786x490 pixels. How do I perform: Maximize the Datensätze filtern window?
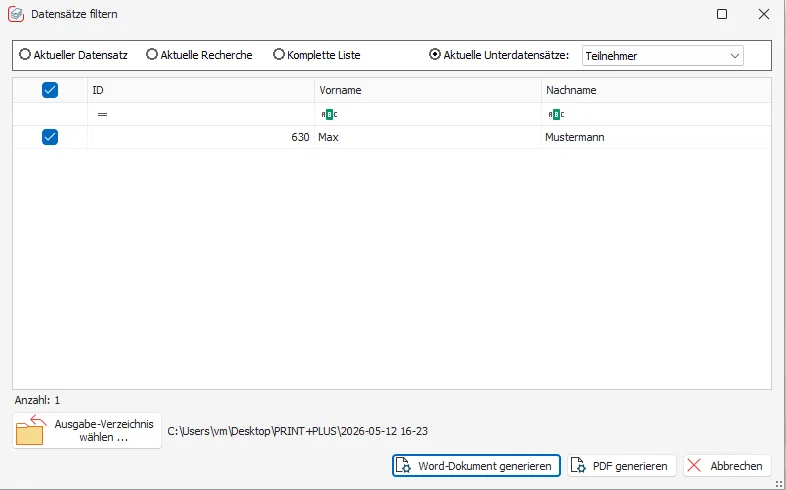click(x=722, y=14)
